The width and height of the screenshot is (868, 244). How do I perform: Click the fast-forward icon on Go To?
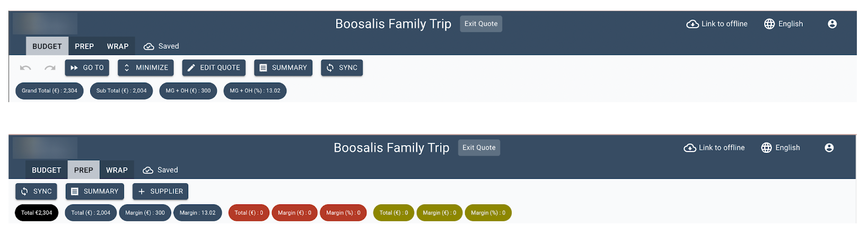pyautogui.click(x=74, y=68)
